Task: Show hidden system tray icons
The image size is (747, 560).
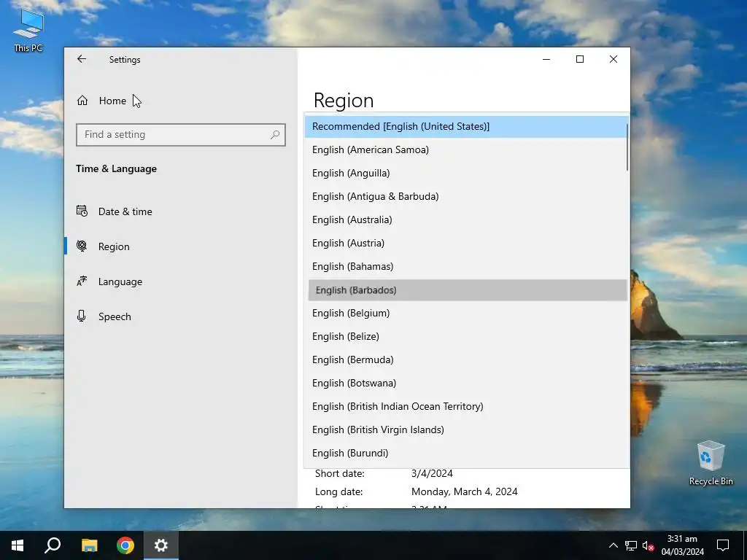Action: (x=613, y=545)
